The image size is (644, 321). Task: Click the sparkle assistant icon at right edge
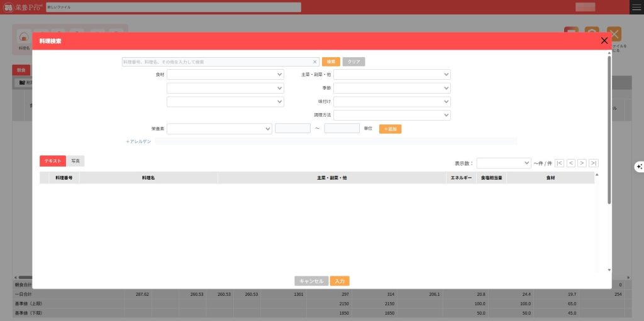(x=639, y=166)
